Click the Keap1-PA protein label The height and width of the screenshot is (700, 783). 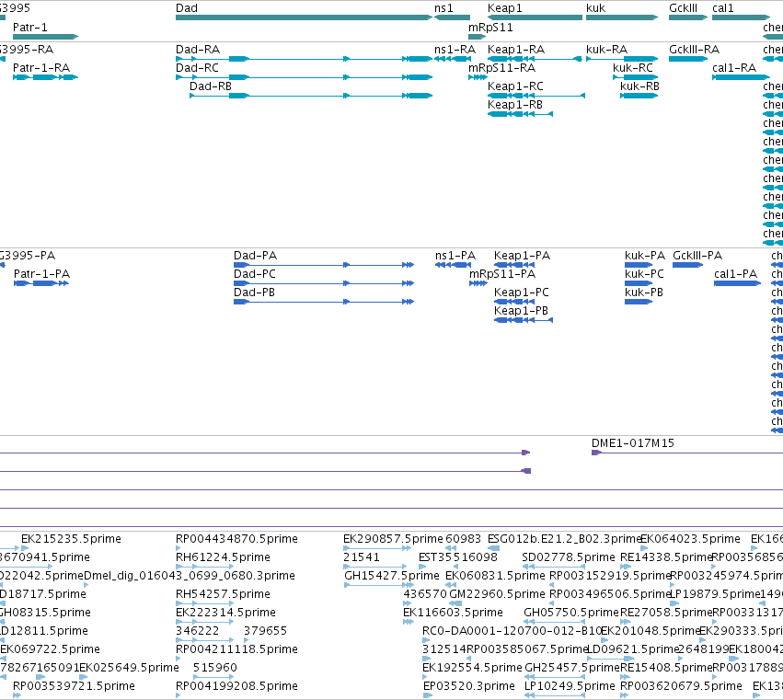click(523, 256)
